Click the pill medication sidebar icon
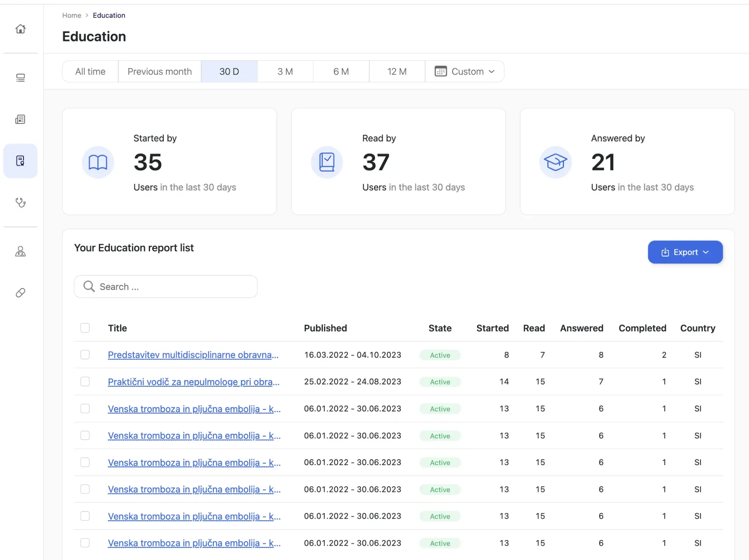The image size is (749, 560). pyautogui.click(x=20, y=293)
